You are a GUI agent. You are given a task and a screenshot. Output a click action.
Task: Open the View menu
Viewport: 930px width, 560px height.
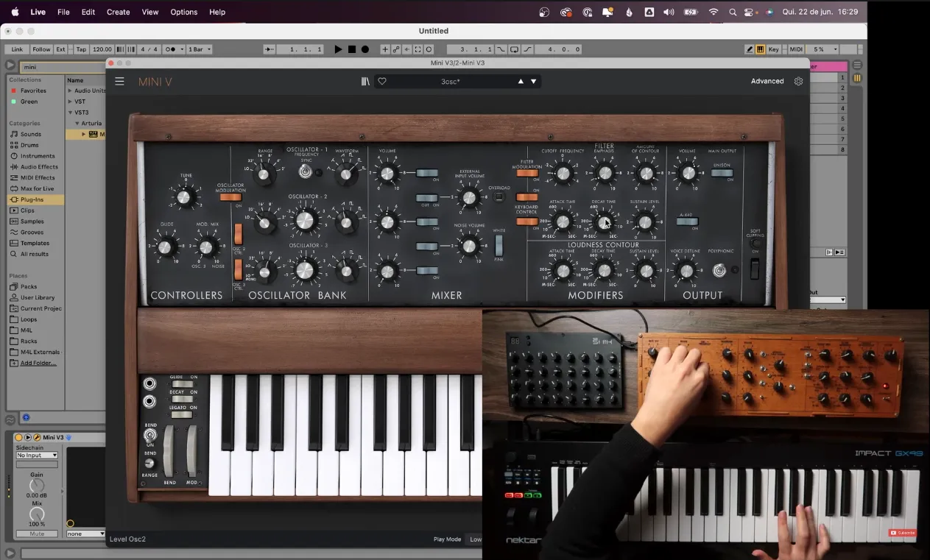[x=149, y=12]
